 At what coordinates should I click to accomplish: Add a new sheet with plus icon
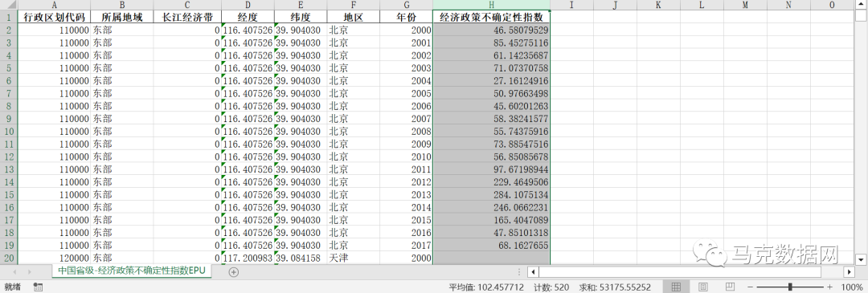coord(234,272)
